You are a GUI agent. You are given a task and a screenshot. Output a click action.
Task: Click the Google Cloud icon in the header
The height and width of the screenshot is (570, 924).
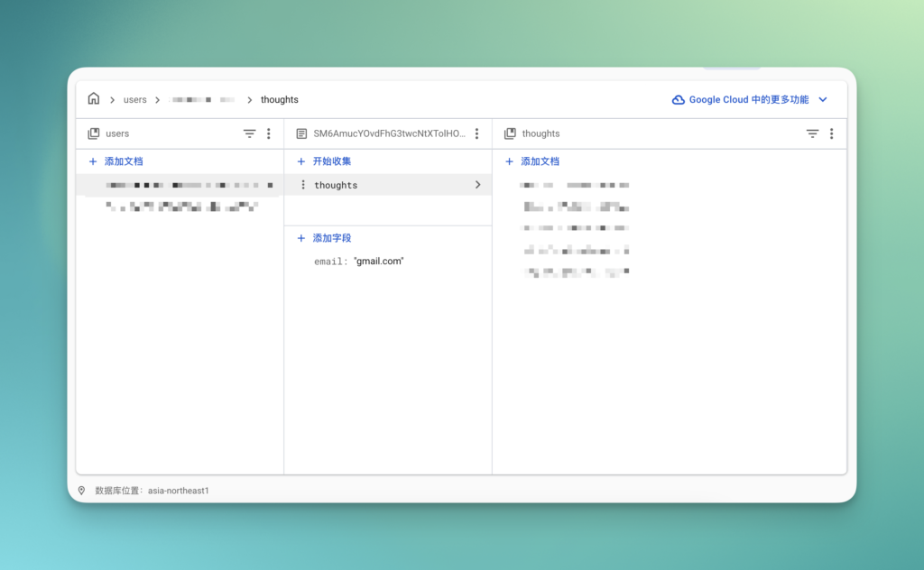(x=679, y=99)
